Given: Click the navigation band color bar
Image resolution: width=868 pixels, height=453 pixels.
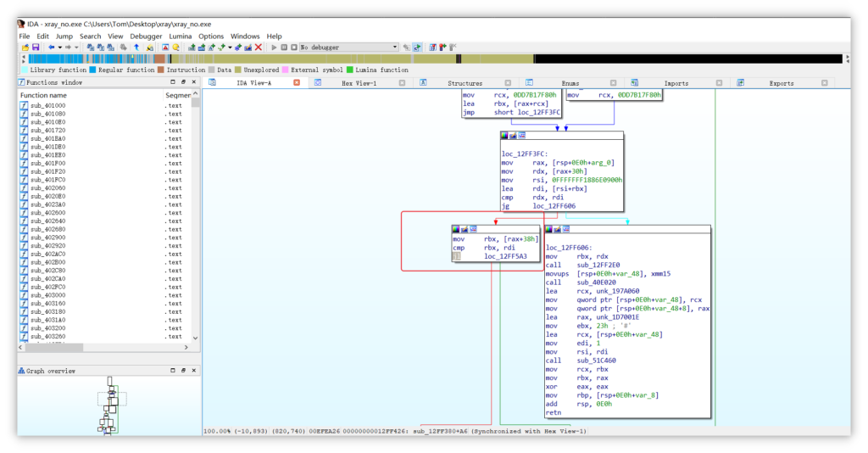Looking at the screenshot, I should pyautogui.click(x=435, y=59).
